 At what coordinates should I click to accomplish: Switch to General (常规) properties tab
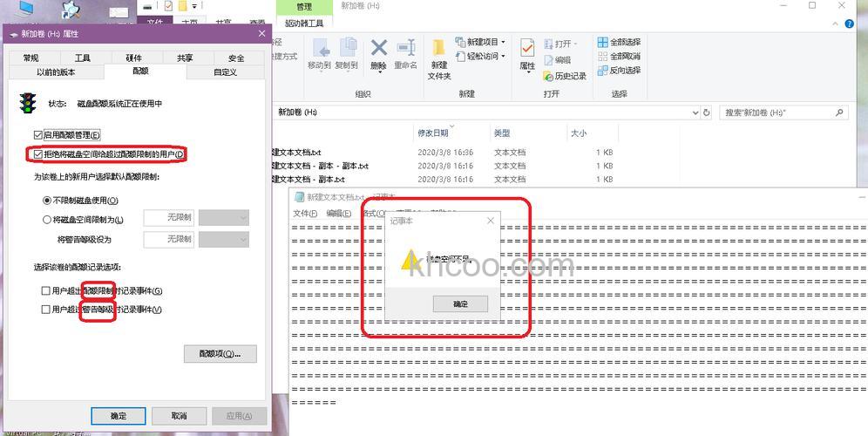[x=31, y=58]
